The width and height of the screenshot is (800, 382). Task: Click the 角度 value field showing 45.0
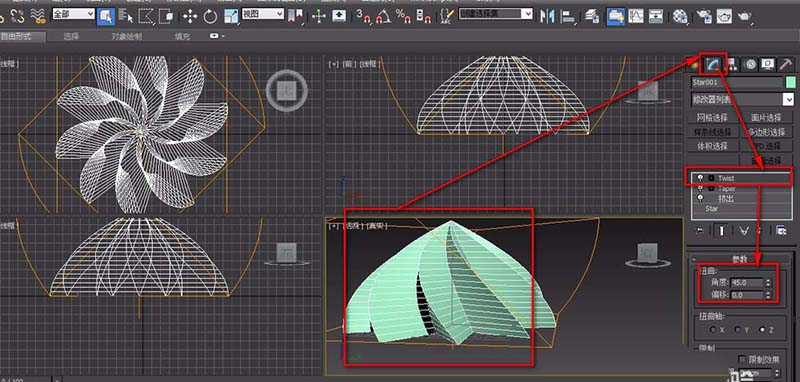tap(747, 282)
